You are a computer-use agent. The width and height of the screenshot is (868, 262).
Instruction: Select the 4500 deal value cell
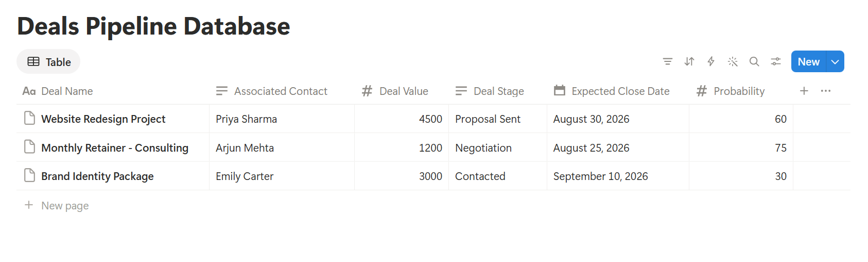(402, 119)
